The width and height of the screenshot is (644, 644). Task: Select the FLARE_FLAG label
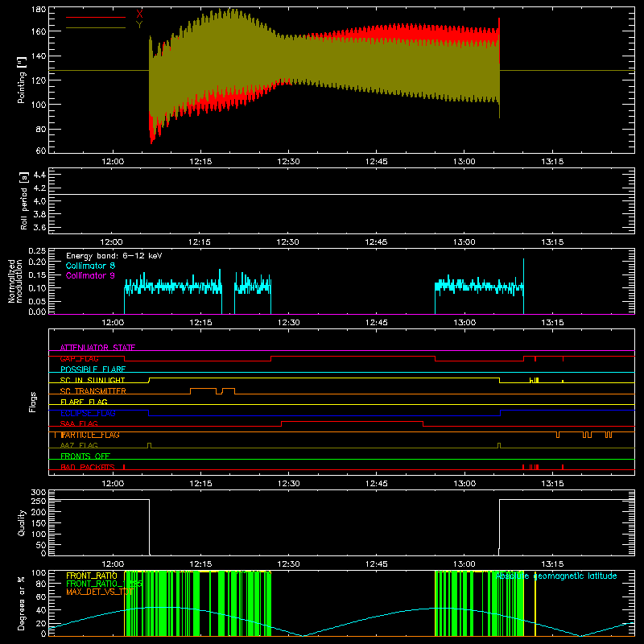(84, 402)
